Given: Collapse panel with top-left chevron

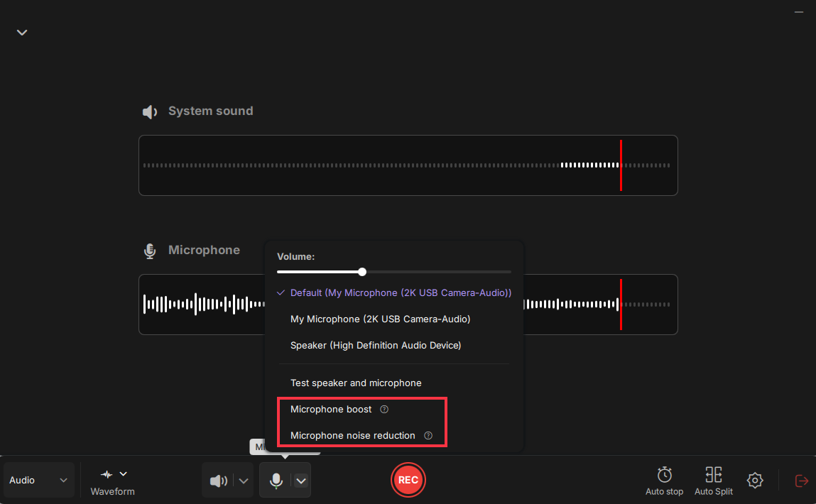Looking at the screenshot, I should tap(22, 33).
